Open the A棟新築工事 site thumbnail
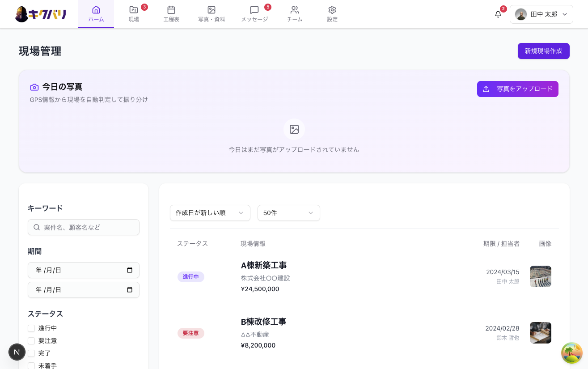Screen dimensions: 588x369 tap(541, 276)
